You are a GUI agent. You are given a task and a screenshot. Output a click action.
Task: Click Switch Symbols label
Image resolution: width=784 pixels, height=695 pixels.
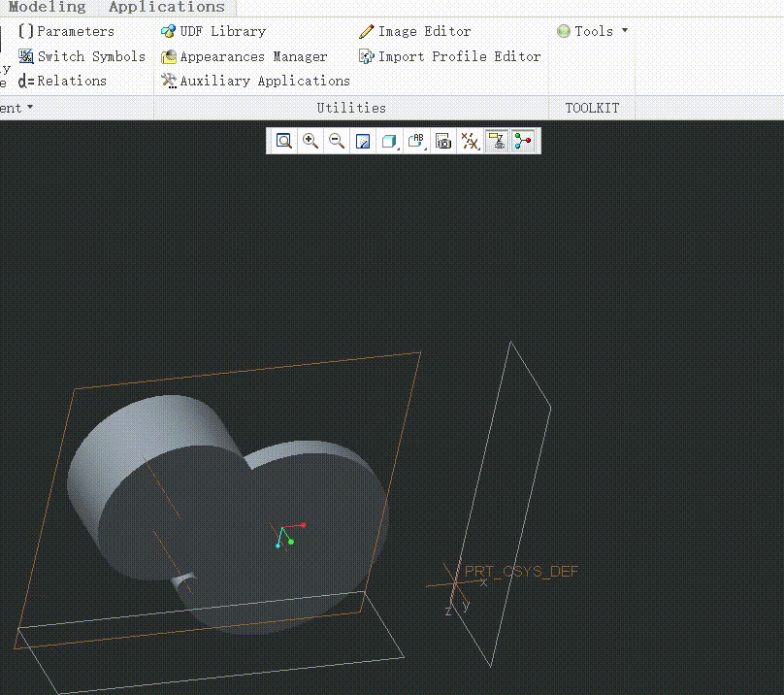[x=91, y=56]
